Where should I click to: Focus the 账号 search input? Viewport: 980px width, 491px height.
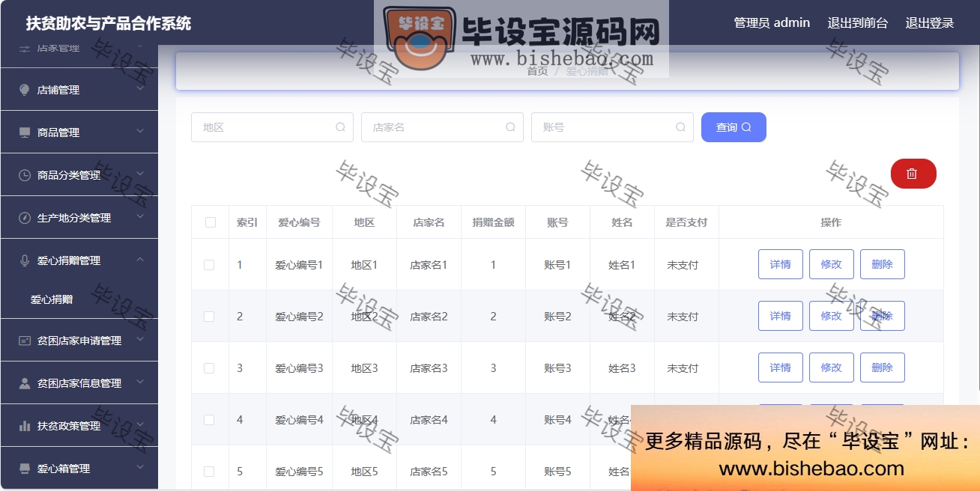[x=612, y=127]
